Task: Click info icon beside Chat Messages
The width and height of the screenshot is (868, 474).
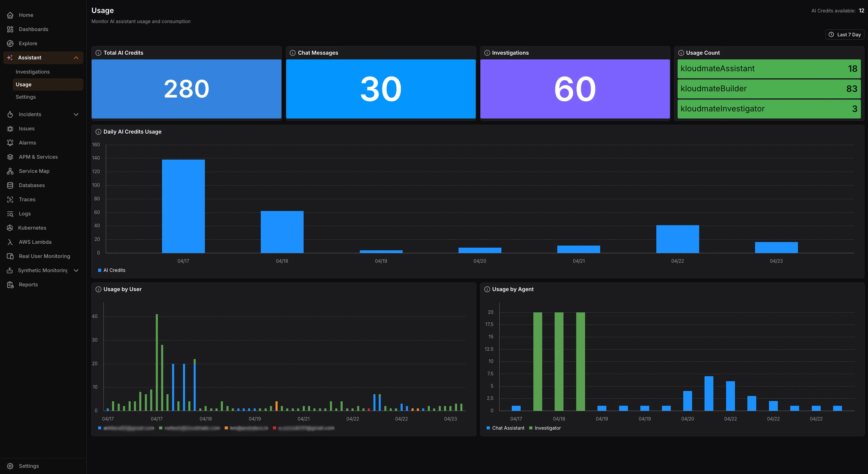Action: point(293,53)
